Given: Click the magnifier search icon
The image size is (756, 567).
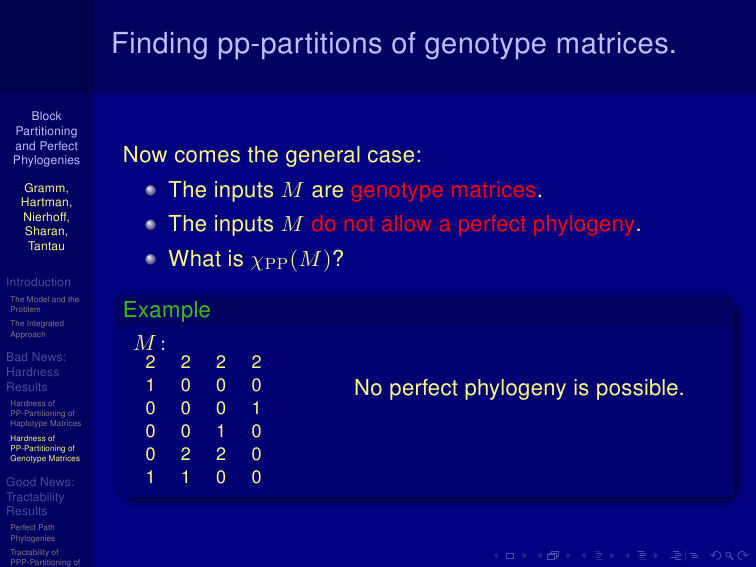Looking at the screenshot, I should pos(729,556).
